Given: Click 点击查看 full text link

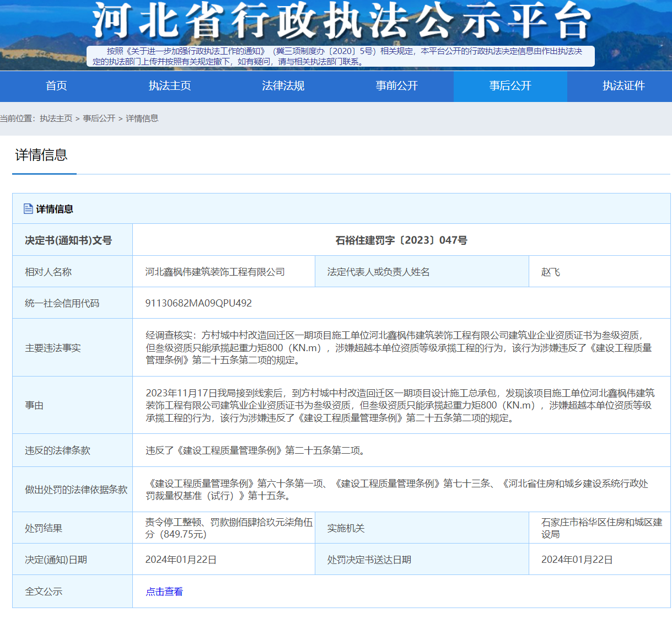Looking at the screenshot, I should click(164, 592).
